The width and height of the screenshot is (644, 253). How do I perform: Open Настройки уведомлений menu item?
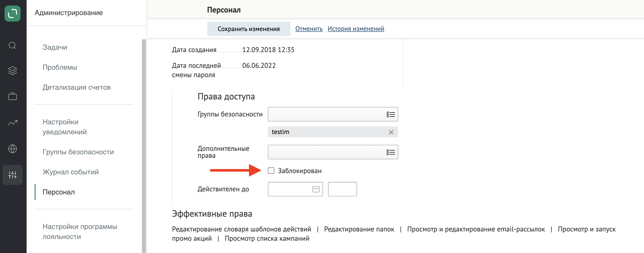point(65,127)
